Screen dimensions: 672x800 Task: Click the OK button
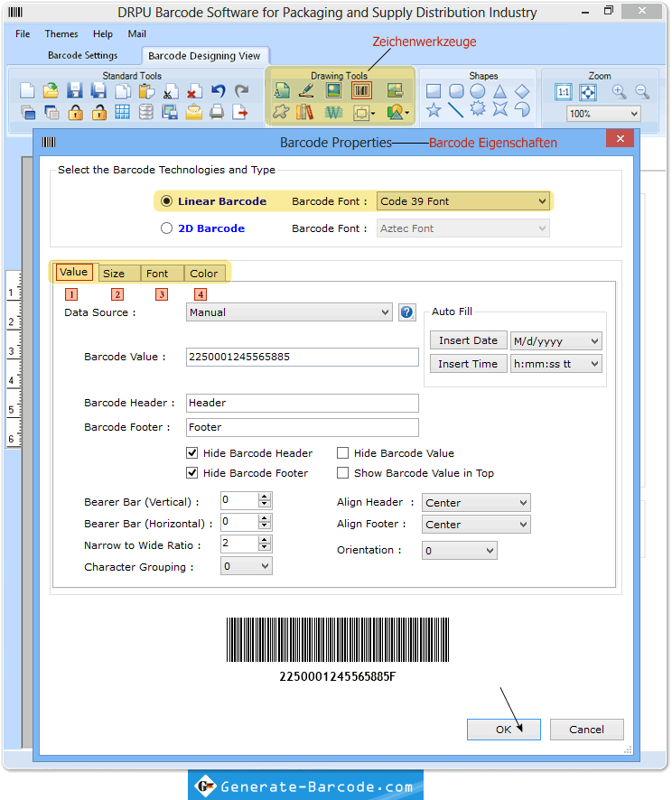click(x=504, y=730)
